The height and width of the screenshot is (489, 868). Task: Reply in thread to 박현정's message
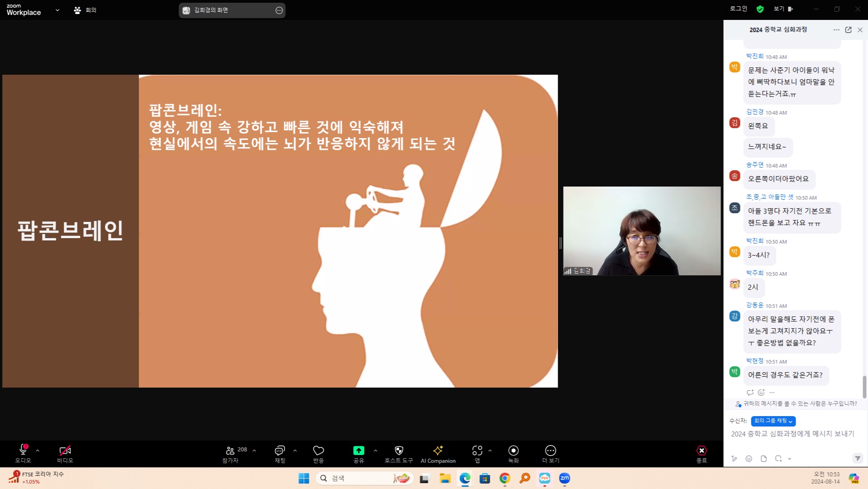coord(750,393)
